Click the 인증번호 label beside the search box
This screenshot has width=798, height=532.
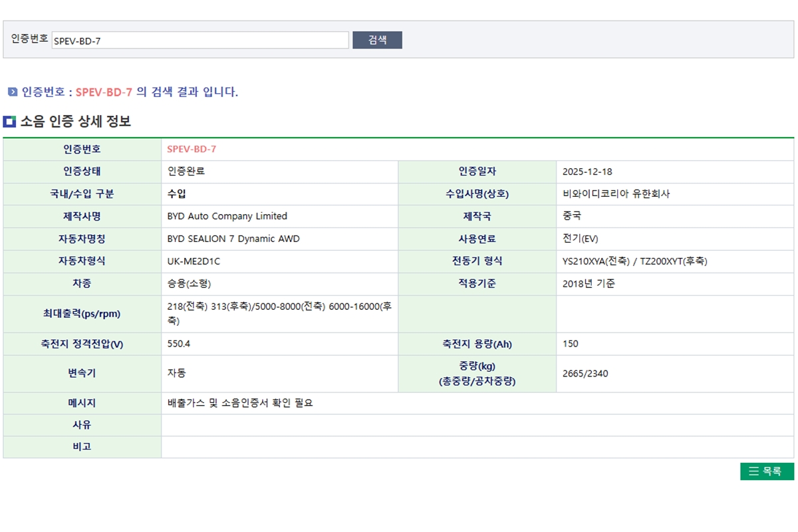29,39
